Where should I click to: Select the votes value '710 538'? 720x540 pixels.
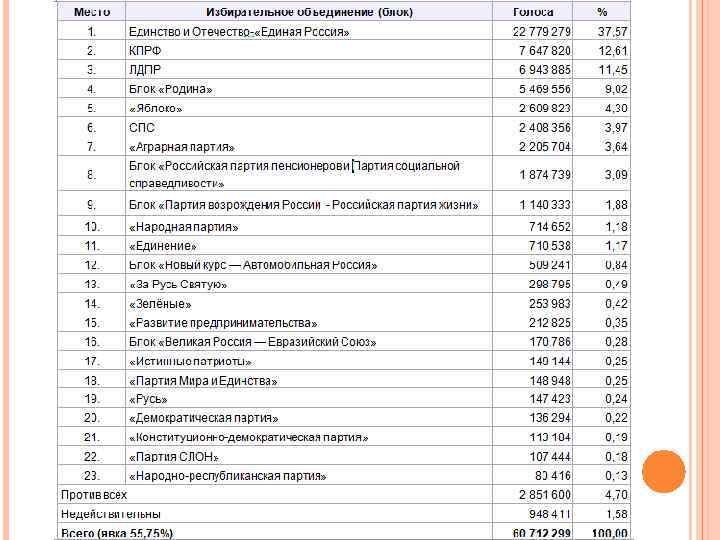(550, 246)
